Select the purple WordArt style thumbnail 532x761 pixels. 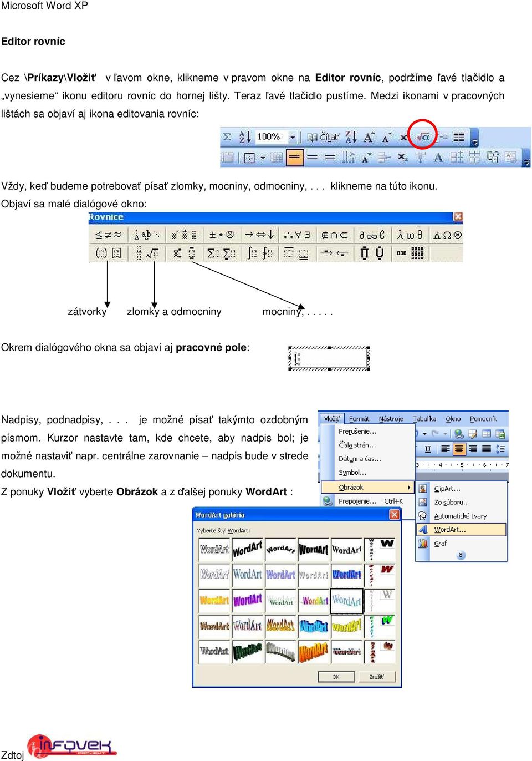[247, 601]
